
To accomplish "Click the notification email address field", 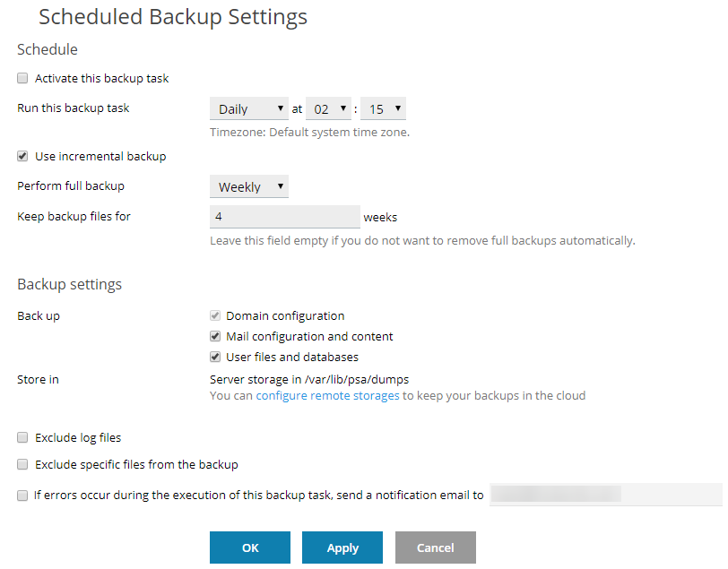I will [605, 495].
